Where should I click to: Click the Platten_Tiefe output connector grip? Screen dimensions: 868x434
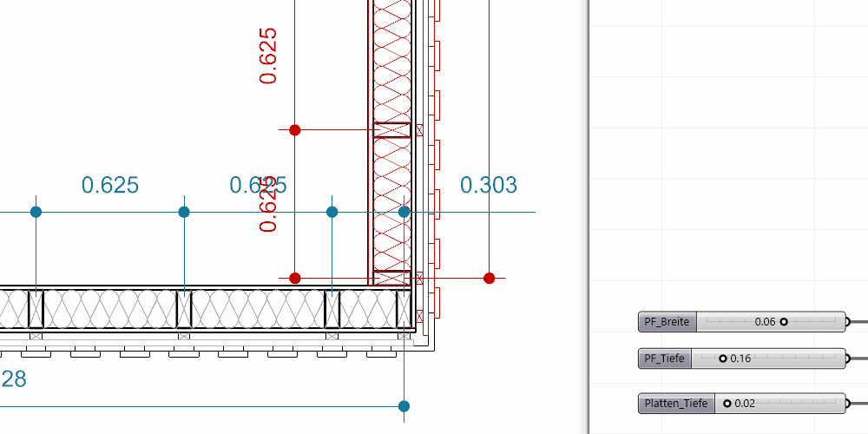coord(847,404)
